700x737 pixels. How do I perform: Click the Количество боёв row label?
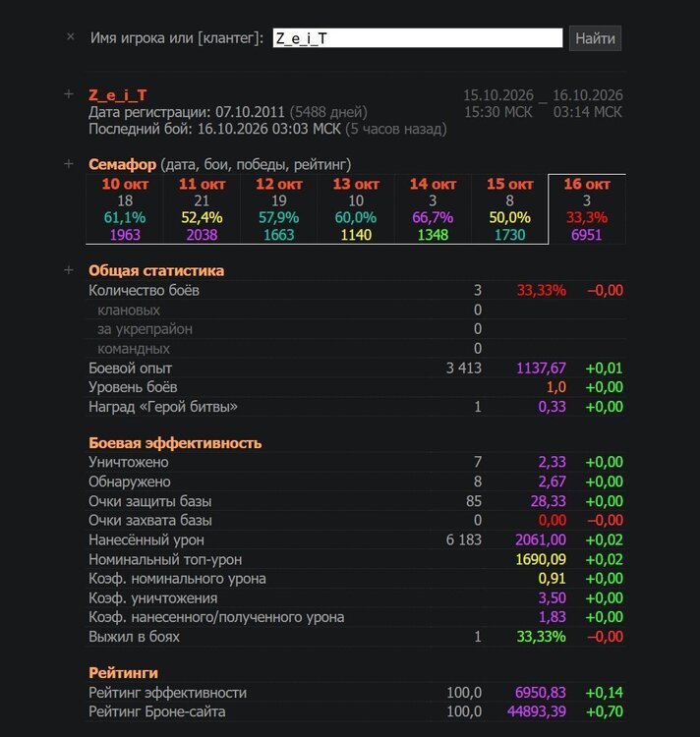(x=144, y=291)
